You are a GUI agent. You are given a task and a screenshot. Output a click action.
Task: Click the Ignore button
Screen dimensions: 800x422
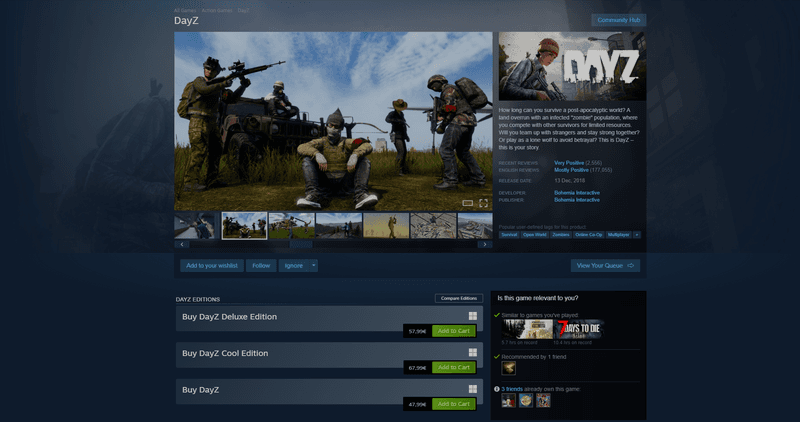coord(294,265)
